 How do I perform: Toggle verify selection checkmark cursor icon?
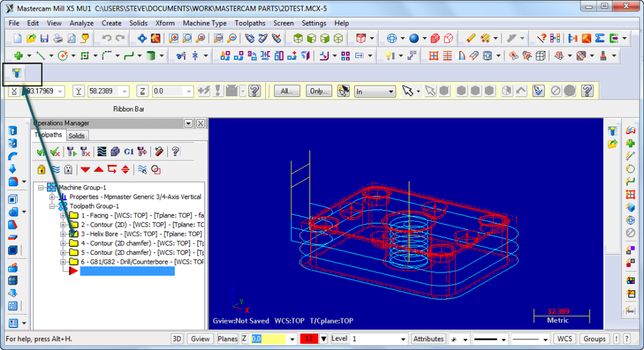click(x=538, y=91)
